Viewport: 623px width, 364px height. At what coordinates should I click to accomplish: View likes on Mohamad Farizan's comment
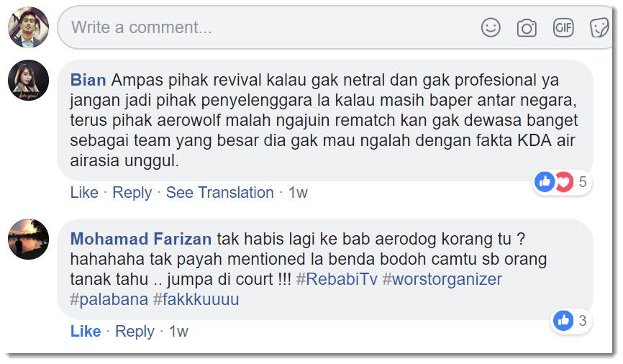571,320
